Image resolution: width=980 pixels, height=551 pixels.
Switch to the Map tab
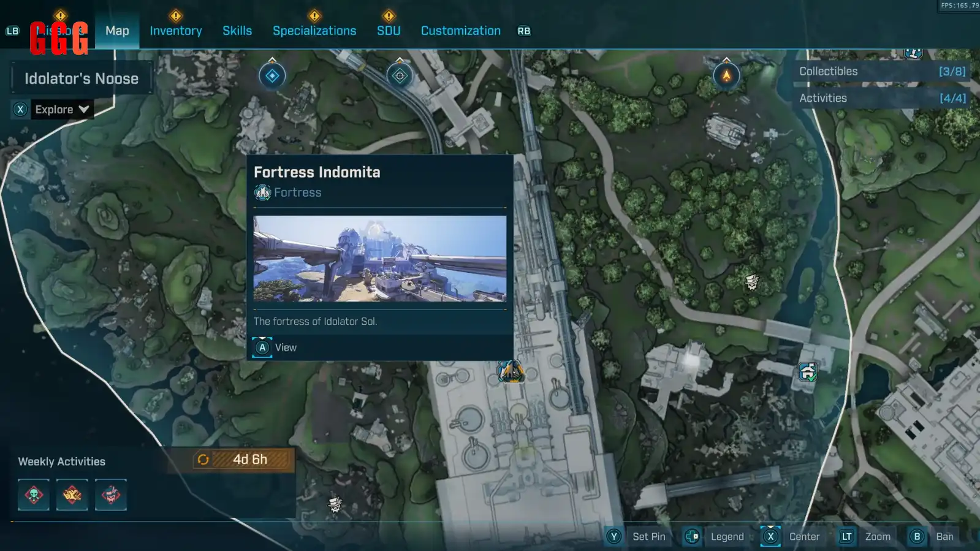pyautogui.click(x=117, y=31)
